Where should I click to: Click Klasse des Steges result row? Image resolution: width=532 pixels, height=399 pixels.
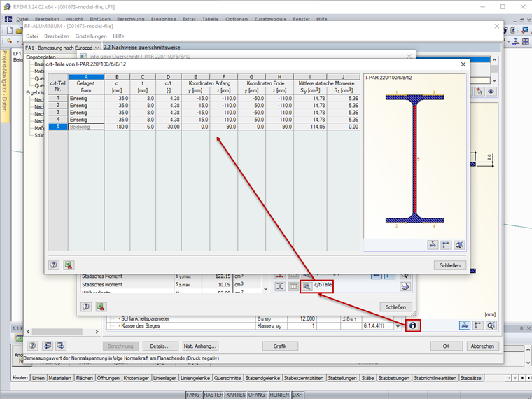click(253, 326)
